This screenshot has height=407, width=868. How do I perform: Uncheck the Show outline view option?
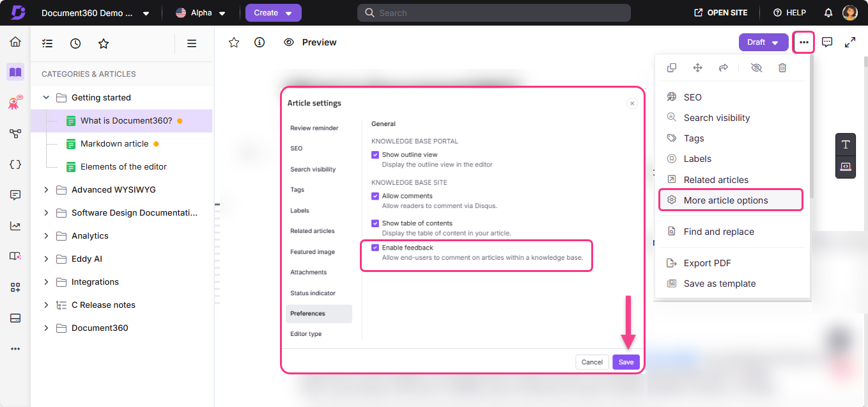click(375, 154)
